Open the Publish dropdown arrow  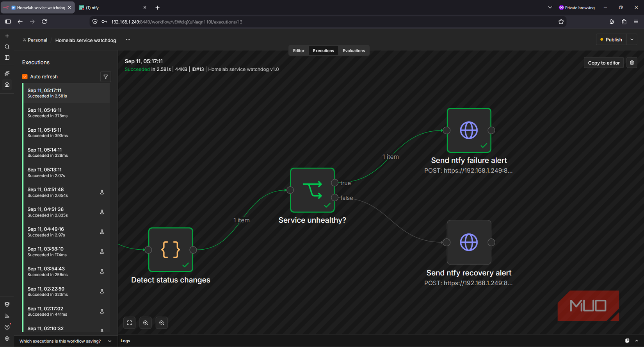point(632,39)
